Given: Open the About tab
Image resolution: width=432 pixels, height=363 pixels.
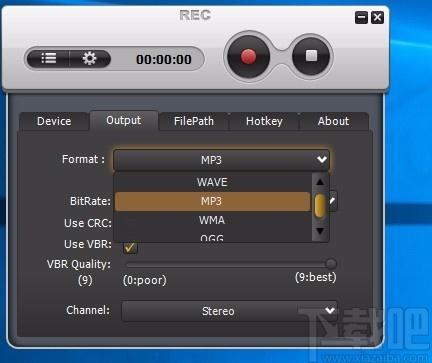Looking at the screenshot, I should (334, 121).
